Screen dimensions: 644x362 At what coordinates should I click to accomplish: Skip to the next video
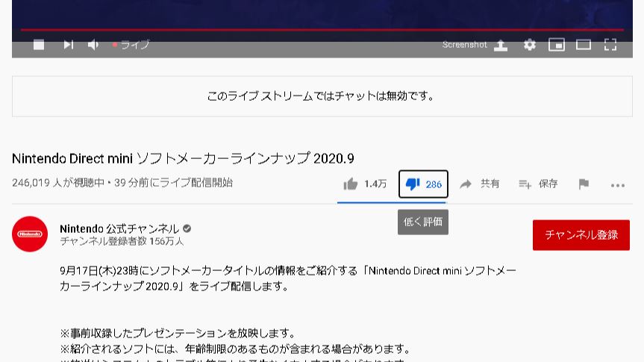tap(68, 44)
